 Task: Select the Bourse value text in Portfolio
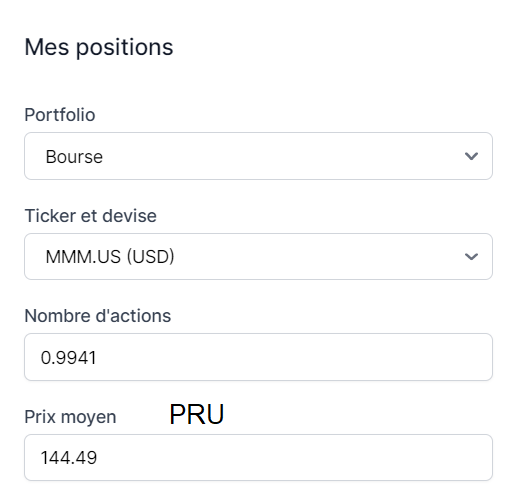click(74, 157)
